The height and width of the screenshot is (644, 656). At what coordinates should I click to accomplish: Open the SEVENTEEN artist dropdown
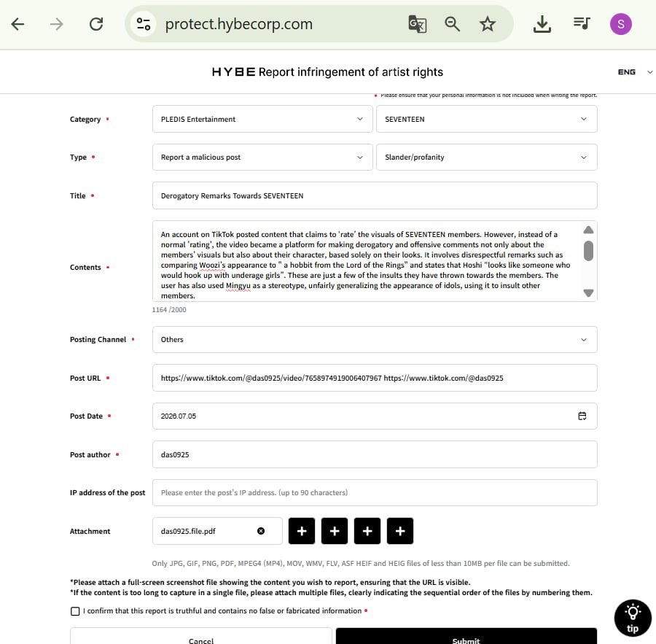pyautogui.click(x=487, y=119)
